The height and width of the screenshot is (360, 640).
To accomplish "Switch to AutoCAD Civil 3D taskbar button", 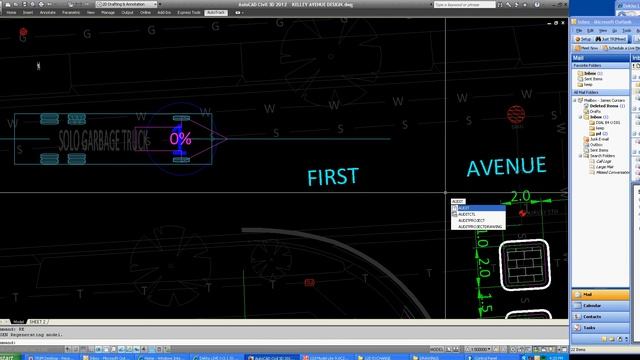I will point(271,358).
